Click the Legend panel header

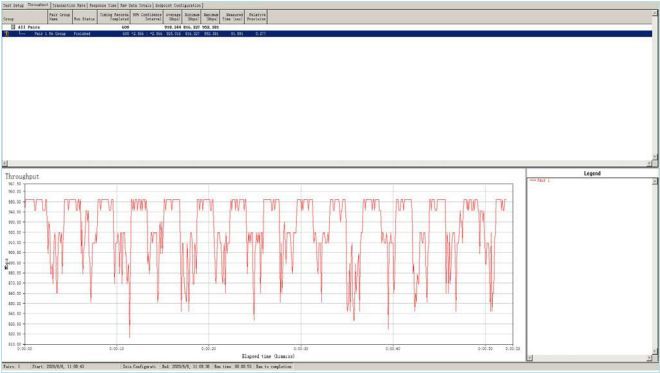pos(592,173)
